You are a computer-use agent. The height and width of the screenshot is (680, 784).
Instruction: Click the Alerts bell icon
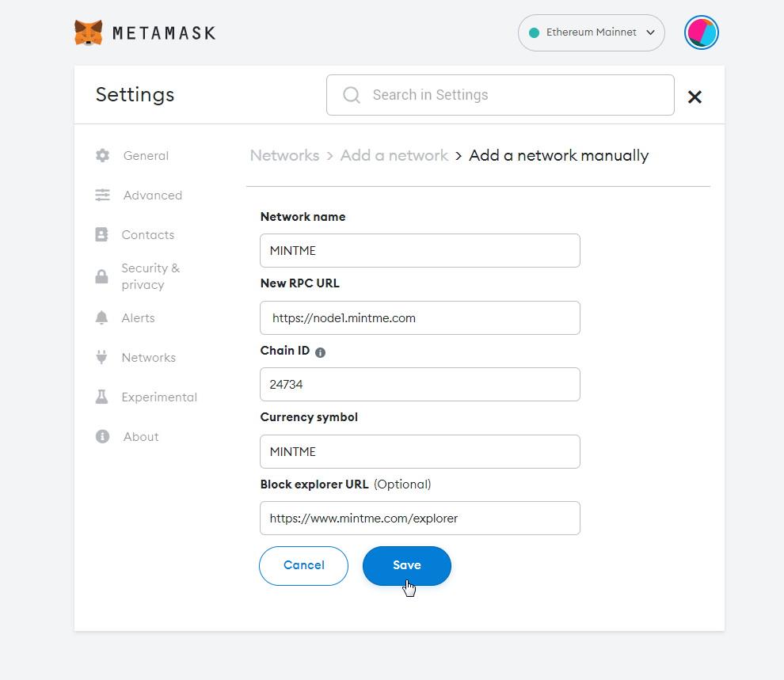pyautogui.click(x=101, y=318)
